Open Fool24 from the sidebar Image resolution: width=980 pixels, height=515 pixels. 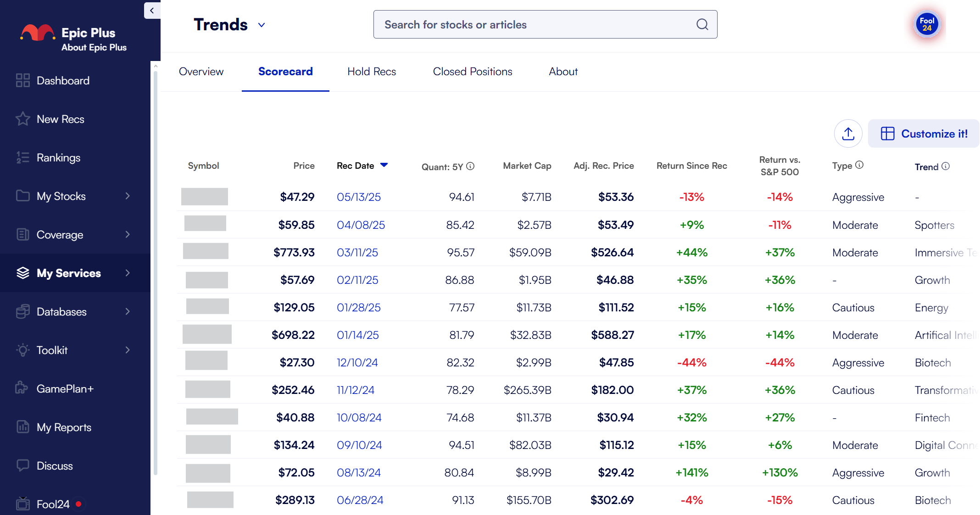(x=52, y=504)
